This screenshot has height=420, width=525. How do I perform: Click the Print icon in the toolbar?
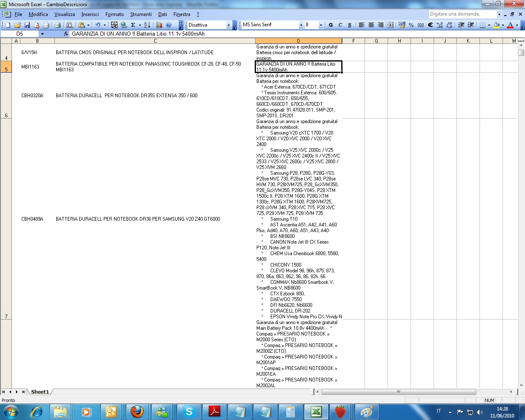click(x=58, y=25)
